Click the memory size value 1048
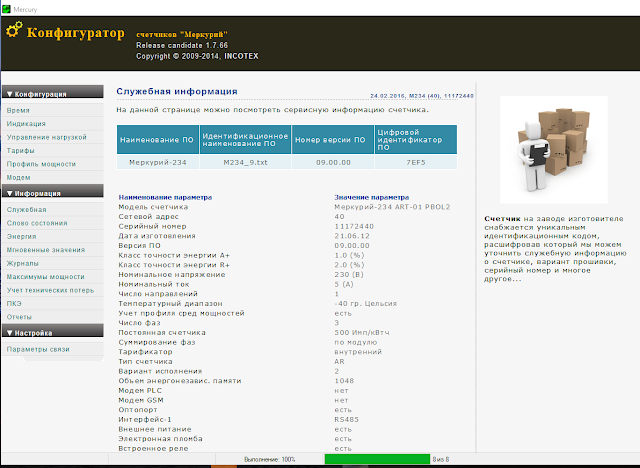This screenshot has height=468, width=640. [344, 381]
